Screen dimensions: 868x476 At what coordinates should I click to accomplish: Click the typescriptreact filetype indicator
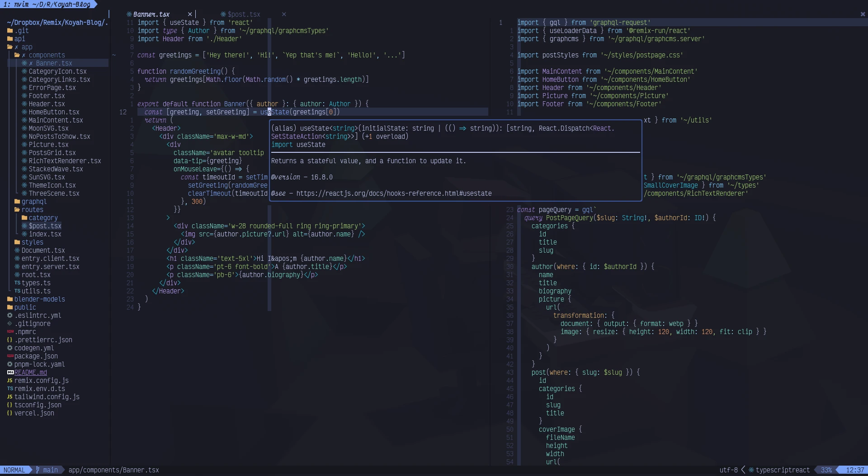pos(783,470)
